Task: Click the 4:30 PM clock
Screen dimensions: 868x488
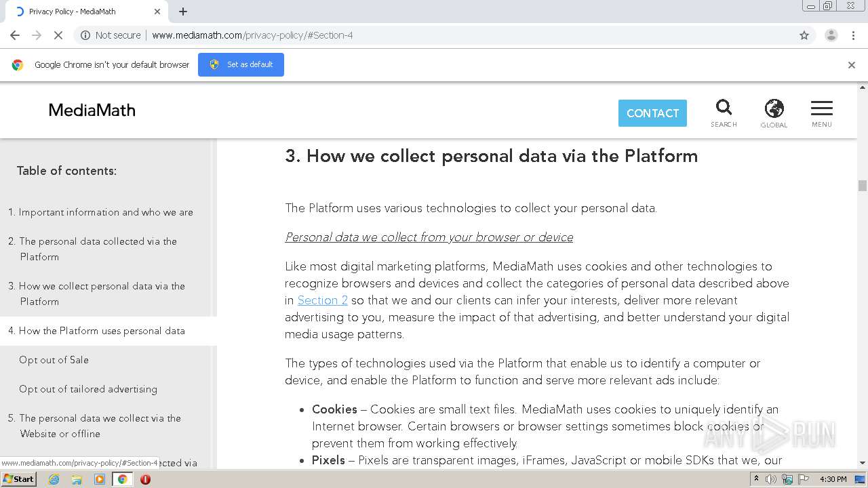Action: point(833,479)
